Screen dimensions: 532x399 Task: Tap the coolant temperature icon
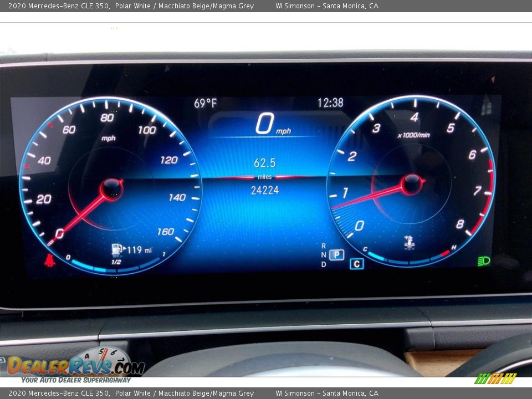410,243
